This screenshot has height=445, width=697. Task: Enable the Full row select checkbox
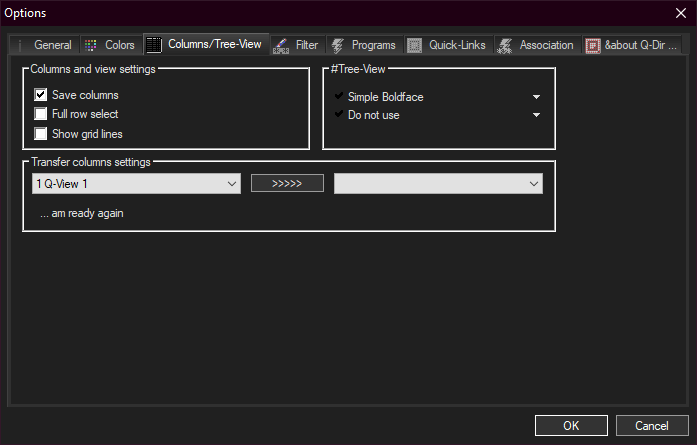point(41,114)
